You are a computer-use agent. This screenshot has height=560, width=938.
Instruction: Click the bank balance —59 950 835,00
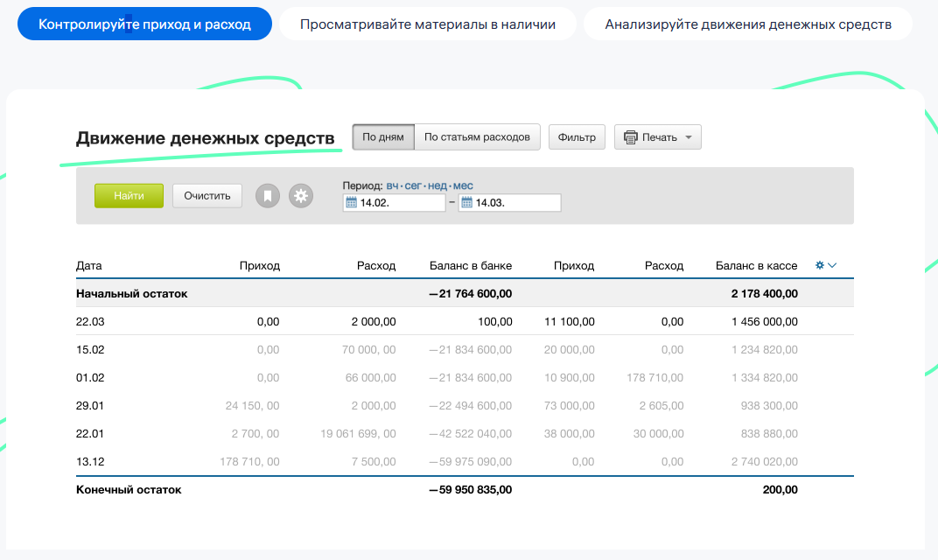click(x=470, y=489)
